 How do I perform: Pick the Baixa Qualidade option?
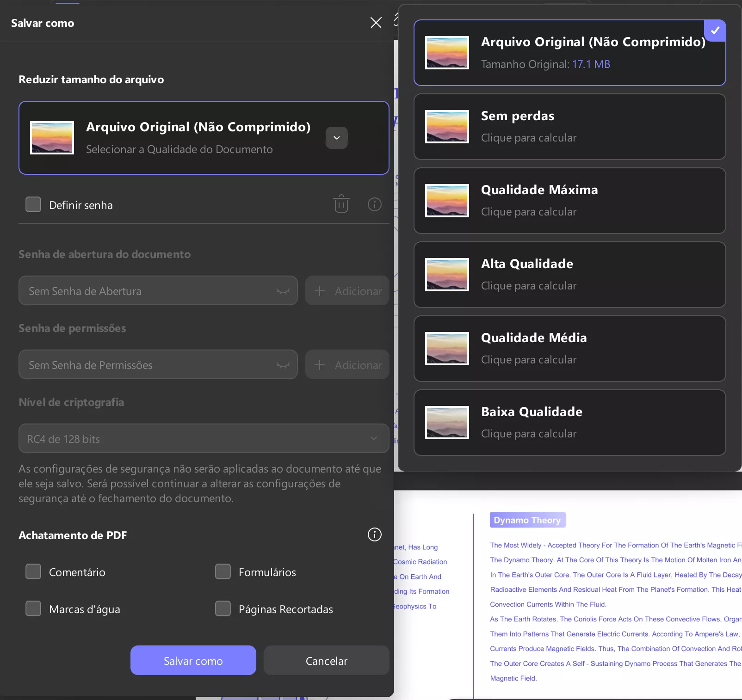570,423
